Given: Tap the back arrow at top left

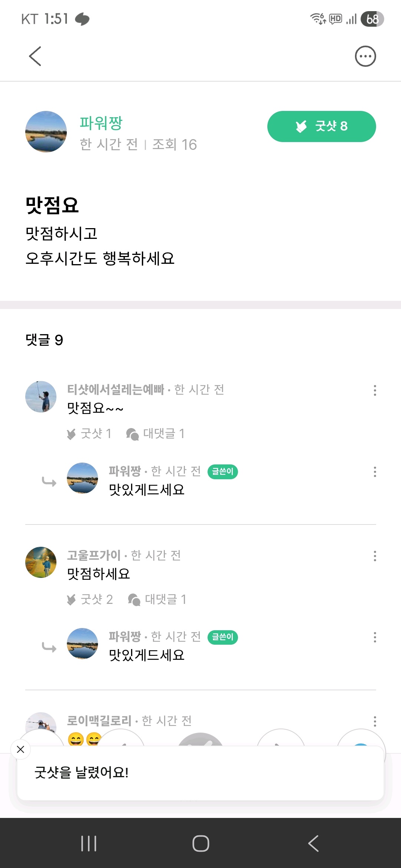Looking at the screenshot, I should pyautogui.click(x=35, y=56).
